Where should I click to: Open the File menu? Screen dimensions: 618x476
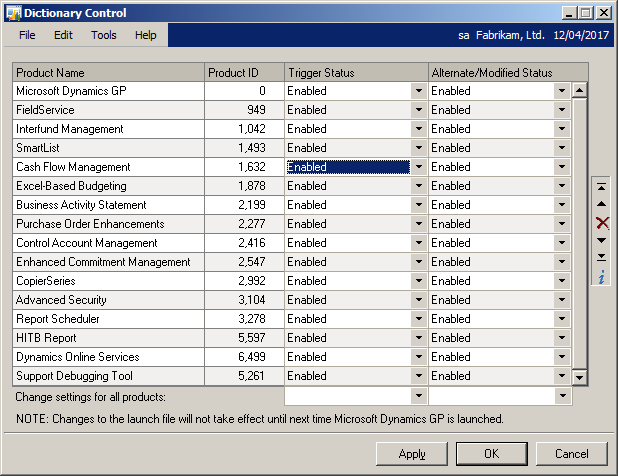click(27, 35)
